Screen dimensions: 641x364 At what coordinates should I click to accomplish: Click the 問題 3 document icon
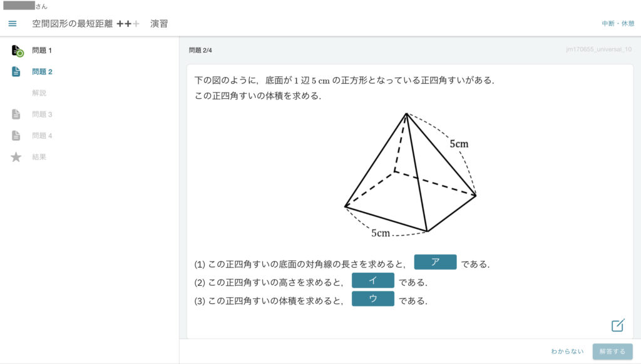point(16,114)
